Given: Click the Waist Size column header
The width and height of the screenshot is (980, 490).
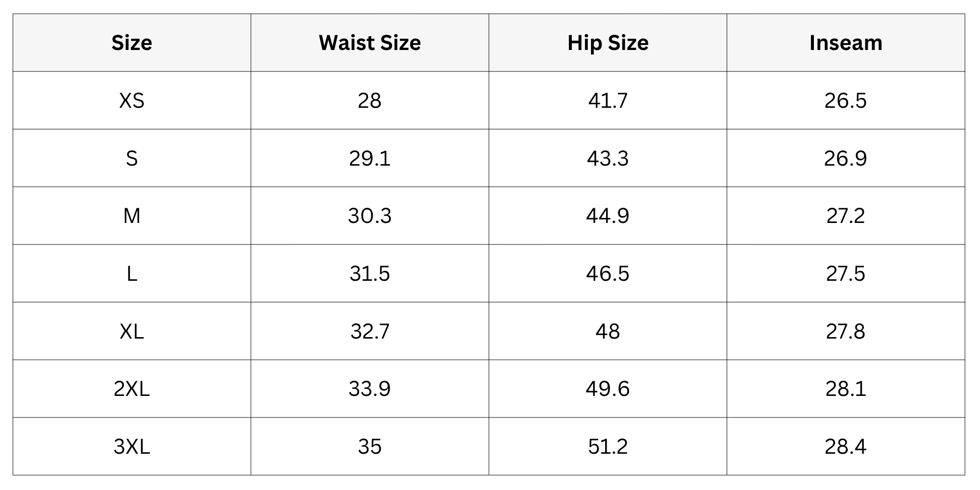Looking at the screenshot, I should tap(370, 43).
